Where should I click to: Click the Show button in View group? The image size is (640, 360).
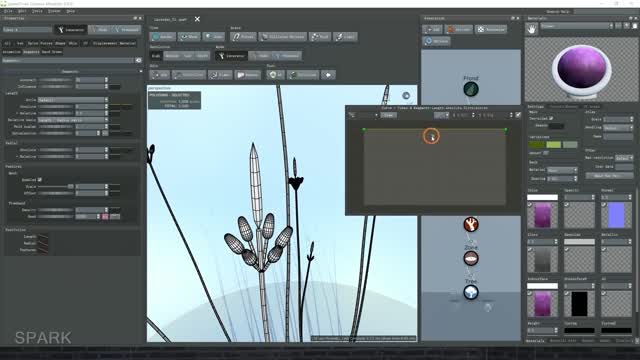pos(189,37)
